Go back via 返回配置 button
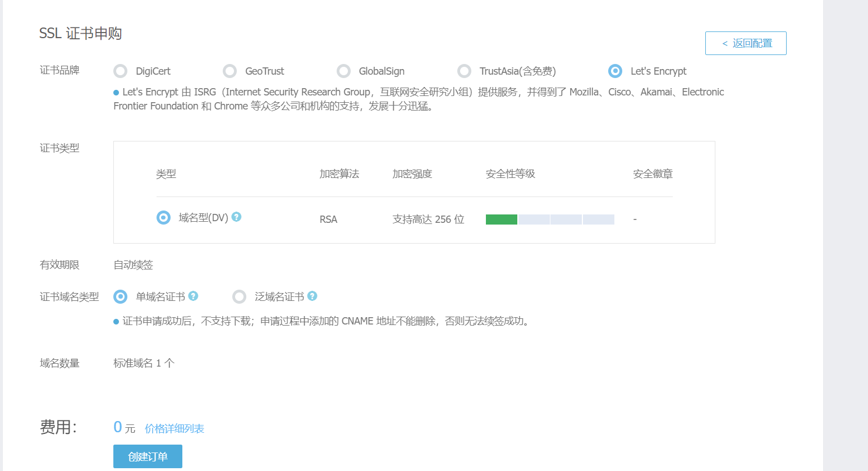The height and width of the screenshot is (471, 868). click(x=746, y=43)
